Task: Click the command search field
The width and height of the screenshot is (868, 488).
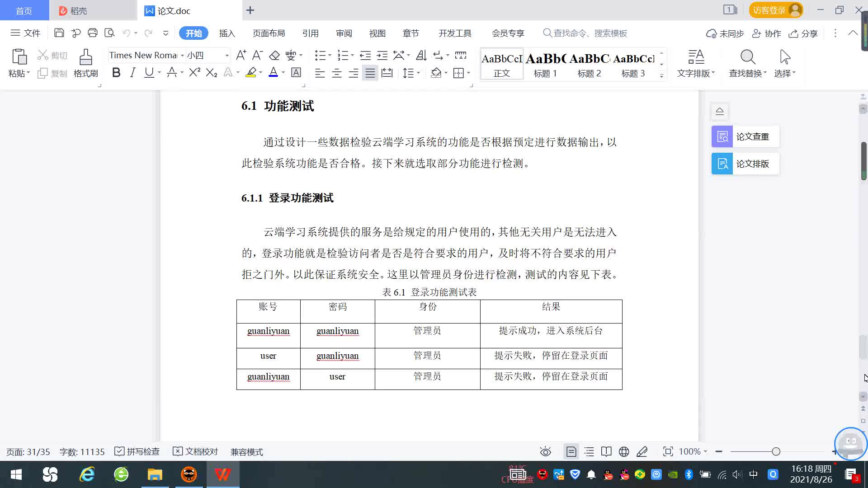Action: point(585,33)
